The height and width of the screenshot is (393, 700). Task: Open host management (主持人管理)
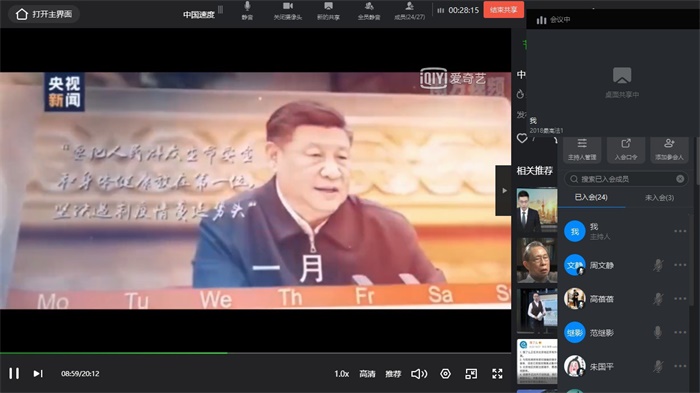click(x=582, y=150)
